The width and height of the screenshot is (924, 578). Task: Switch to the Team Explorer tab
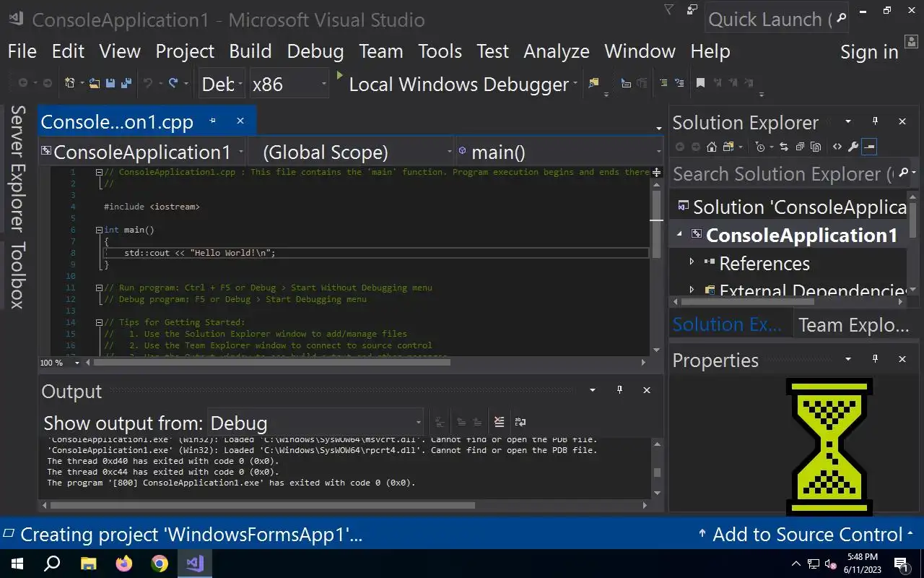tap(854, 325)
